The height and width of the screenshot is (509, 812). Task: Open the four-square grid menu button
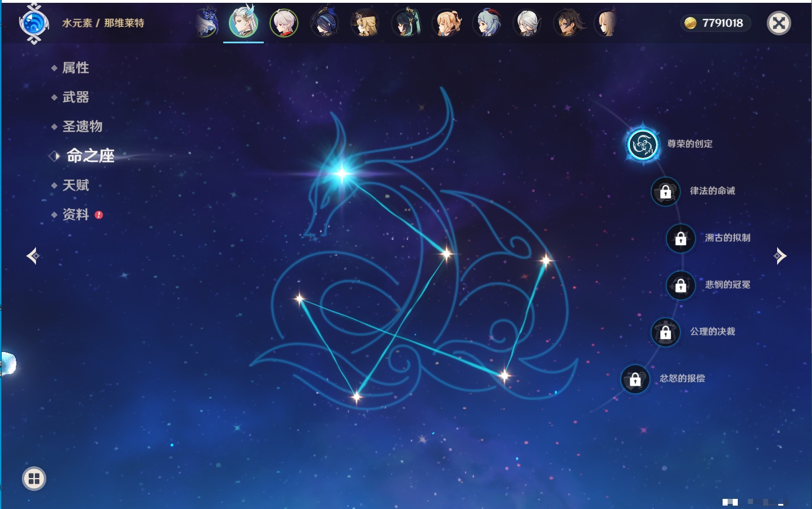pyautogui.click(x=34, y=479)
